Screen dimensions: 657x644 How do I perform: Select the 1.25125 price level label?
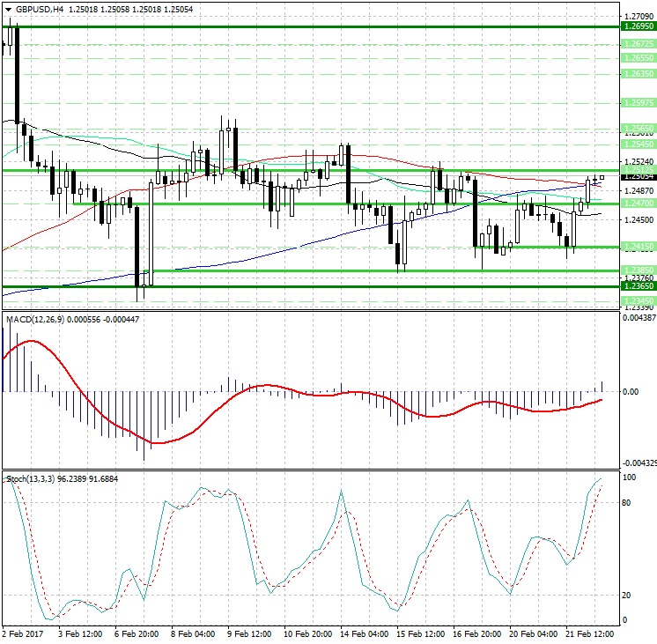point(639,170)
